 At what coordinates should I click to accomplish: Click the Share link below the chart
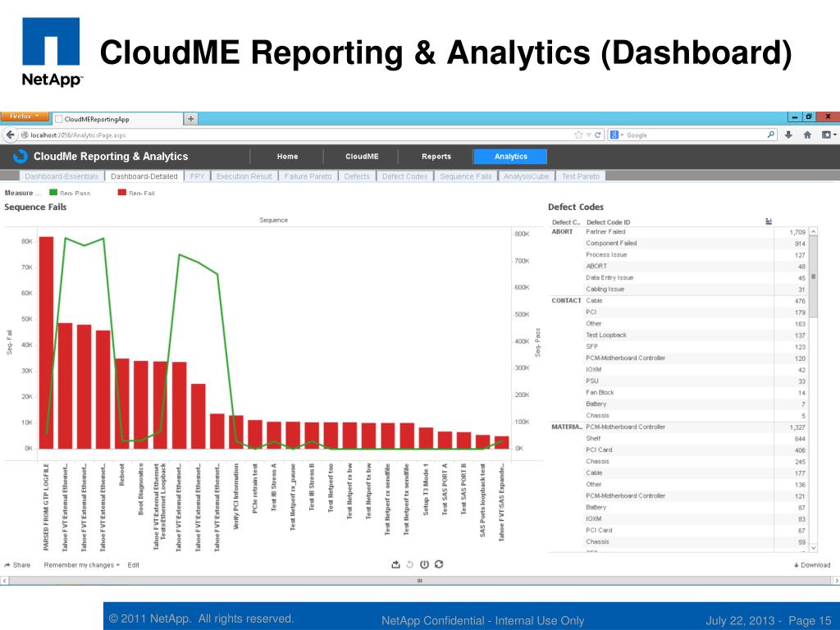(17, 565)
